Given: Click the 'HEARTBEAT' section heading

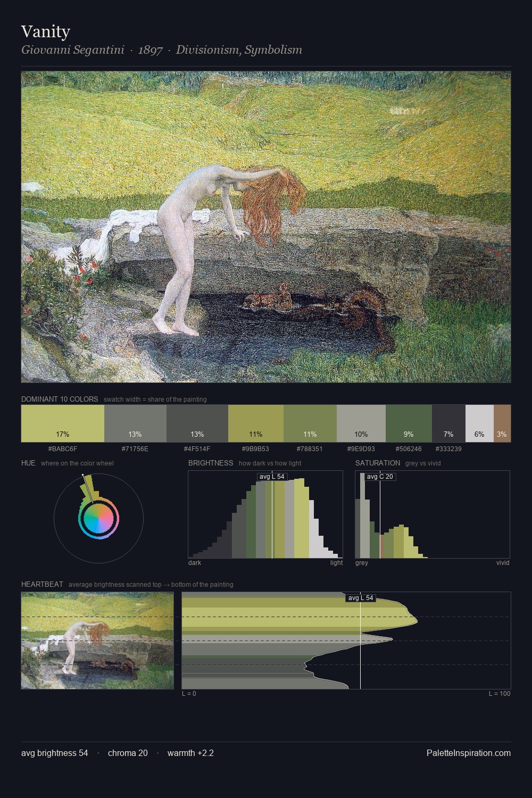Looking at the screenshot, I should 42,584.
